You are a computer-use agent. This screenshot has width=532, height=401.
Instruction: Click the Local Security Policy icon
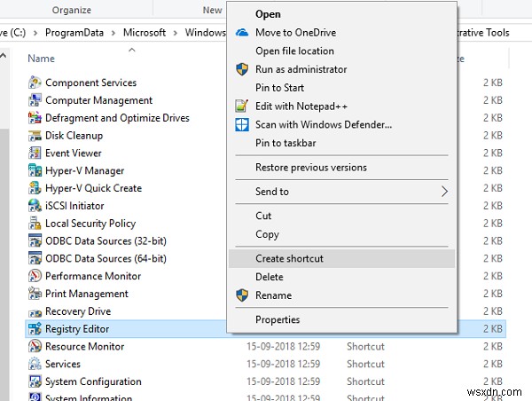(x=35, y=224)
